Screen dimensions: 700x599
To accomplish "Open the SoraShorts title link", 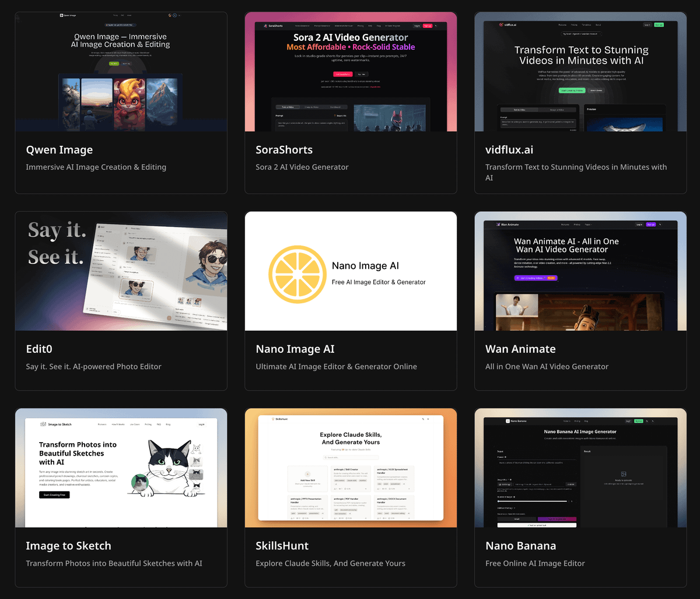I will point(284,150).
